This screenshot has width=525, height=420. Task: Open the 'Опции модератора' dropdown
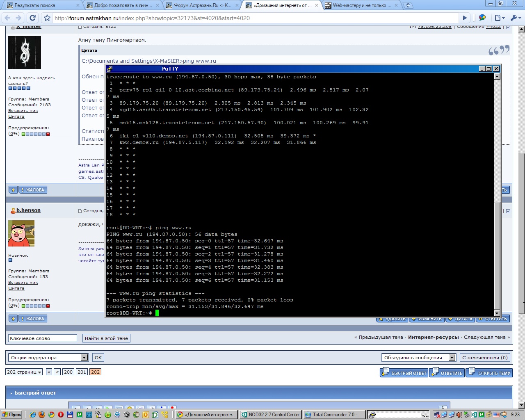[x=48, y=358]
